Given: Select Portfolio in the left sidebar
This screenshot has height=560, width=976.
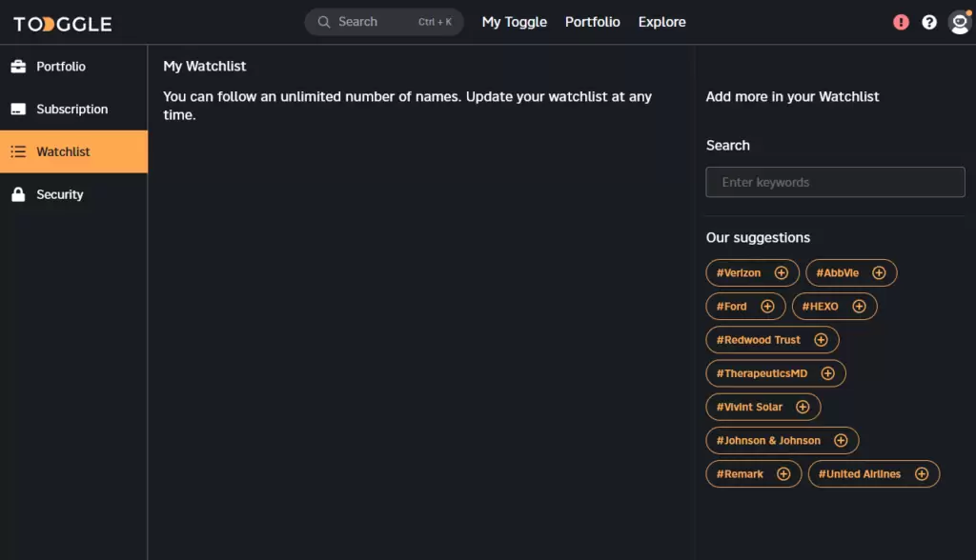Looking at the screenshot, I should pos(73,66).
